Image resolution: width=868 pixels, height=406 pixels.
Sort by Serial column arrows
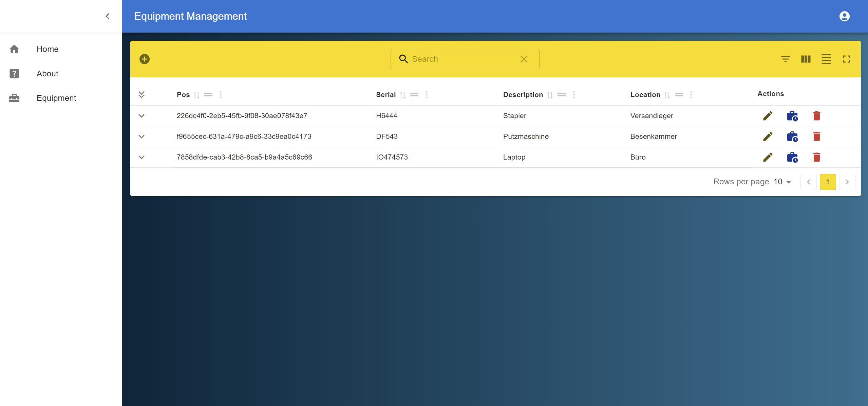tap(402, 95)
